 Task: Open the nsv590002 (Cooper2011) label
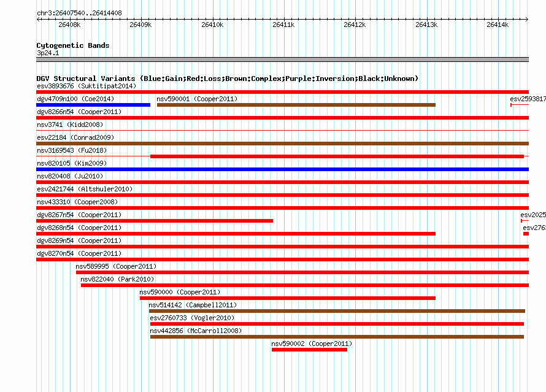coord(312,344)
